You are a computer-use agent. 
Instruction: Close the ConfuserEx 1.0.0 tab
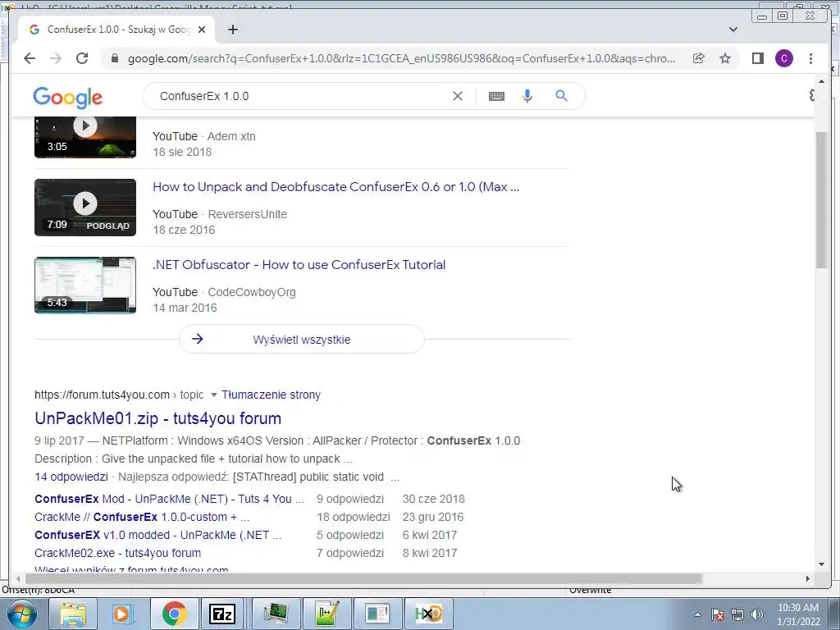(x=202, y=30)
